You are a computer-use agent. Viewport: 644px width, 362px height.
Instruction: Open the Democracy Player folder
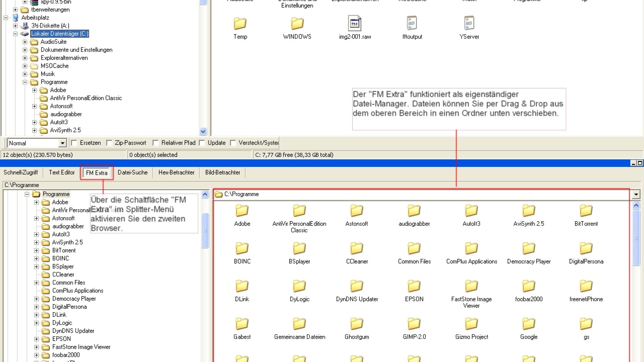click(528, 249)
